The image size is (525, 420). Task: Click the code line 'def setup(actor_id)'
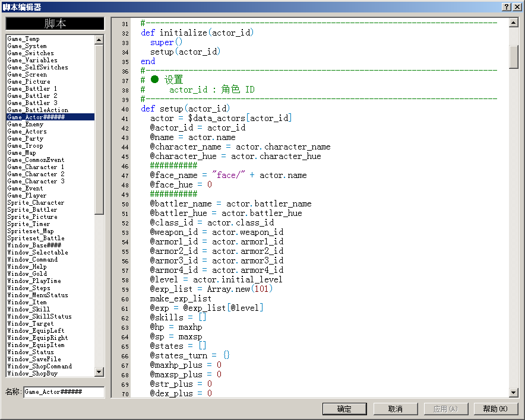coord(185,109)
